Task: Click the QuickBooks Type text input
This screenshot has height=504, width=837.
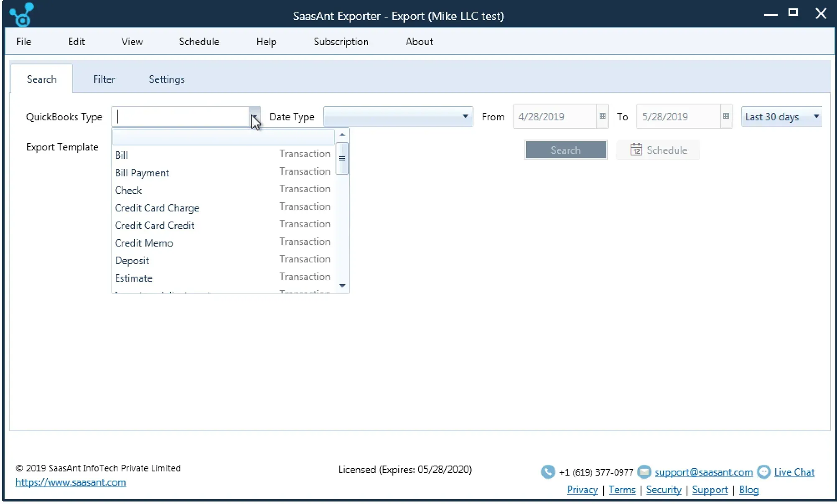Action: tap(181, 117)
